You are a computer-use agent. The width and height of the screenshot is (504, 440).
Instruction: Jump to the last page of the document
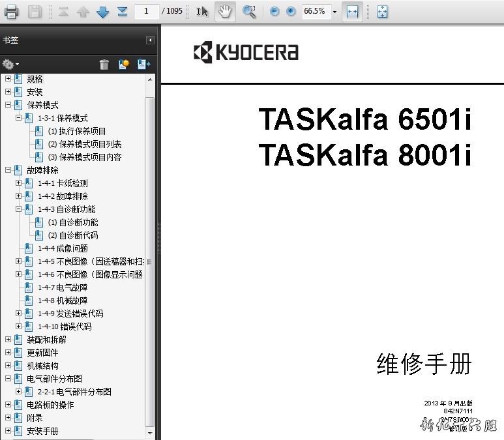point(122,11)
